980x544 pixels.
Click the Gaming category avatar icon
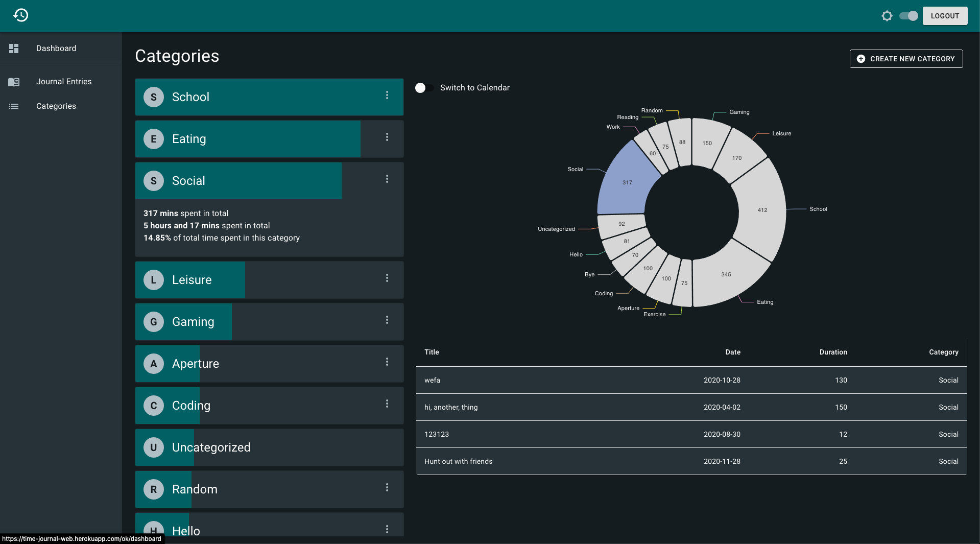pyautogui.click(x=154, y=322)
